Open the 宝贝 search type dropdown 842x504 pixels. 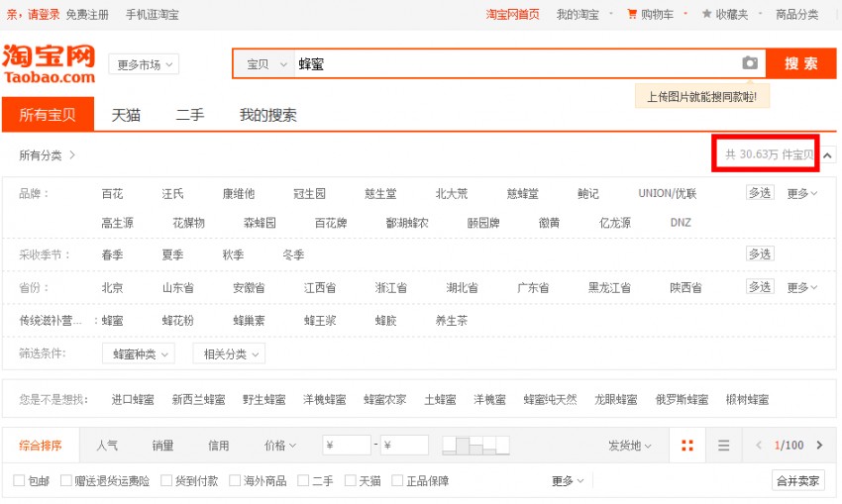click(265, 64)
